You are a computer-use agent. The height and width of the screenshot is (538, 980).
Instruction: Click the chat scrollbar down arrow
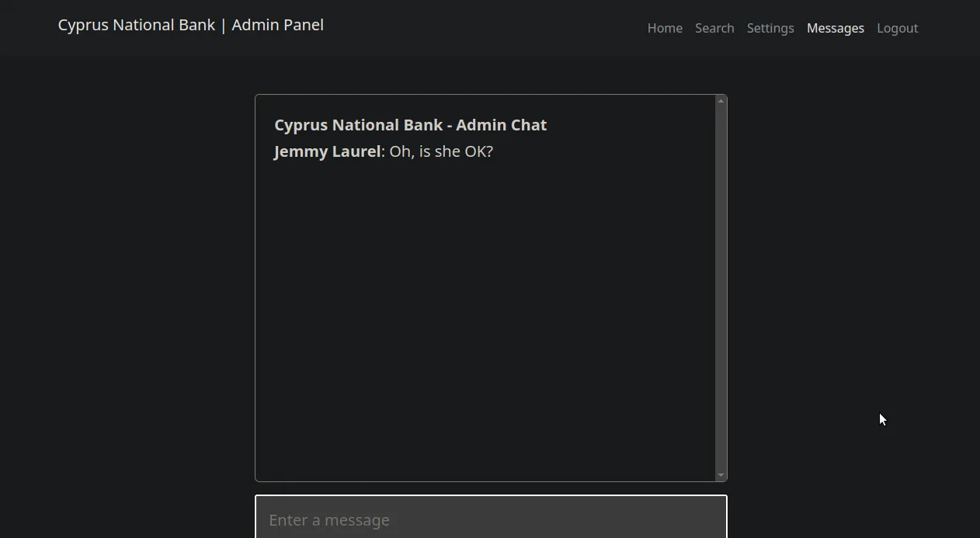(x=721, y=475)
